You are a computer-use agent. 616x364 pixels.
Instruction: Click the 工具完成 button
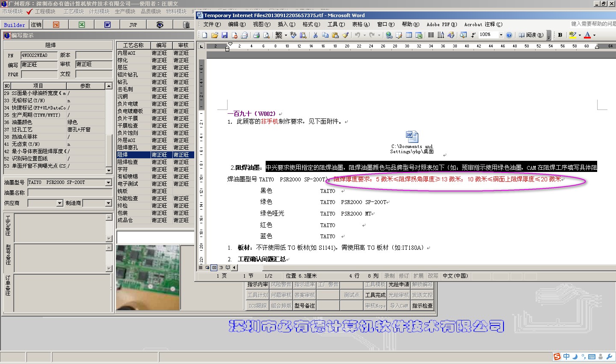pos(375,295)
